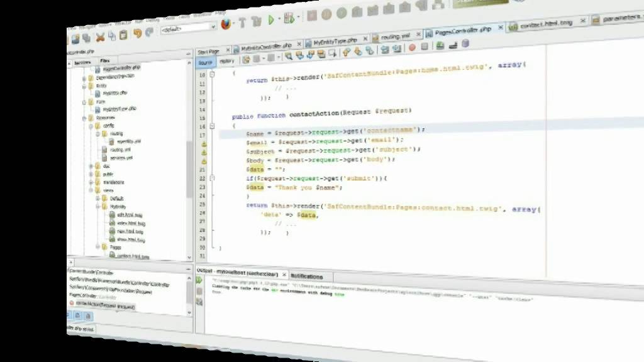Open the Run project arrow dropdown

(x=279, y=19)
